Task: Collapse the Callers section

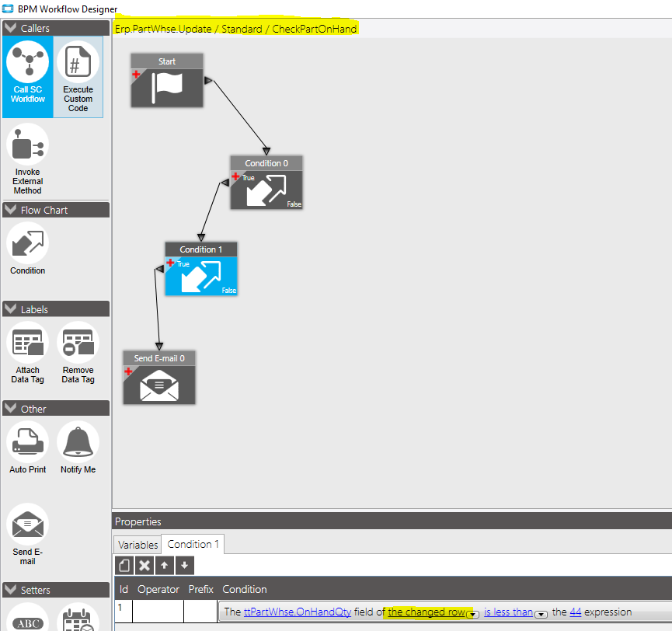Action: (10, 28)
